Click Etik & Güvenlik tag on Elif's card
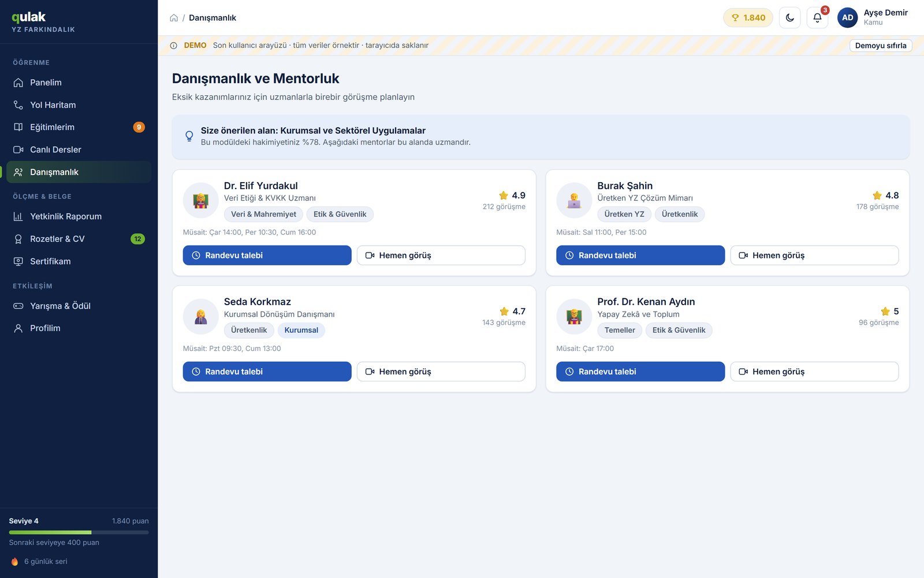The height and width of the screenshot is (578, 924). pos(340,214)
